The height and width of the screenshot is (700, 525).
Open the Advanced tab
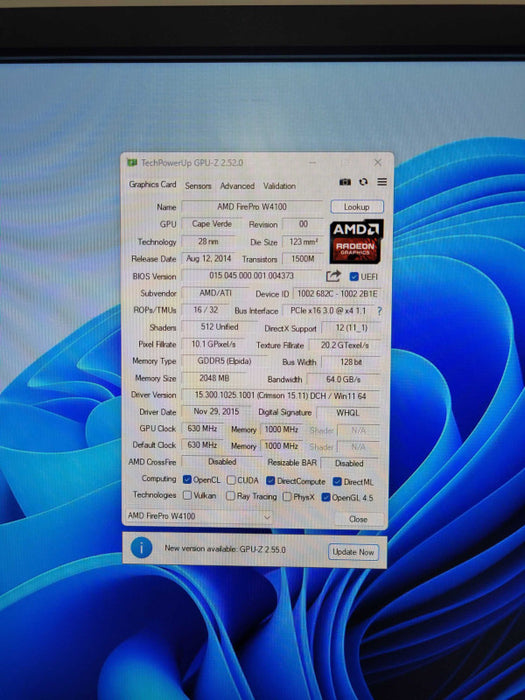pos(237,186)
